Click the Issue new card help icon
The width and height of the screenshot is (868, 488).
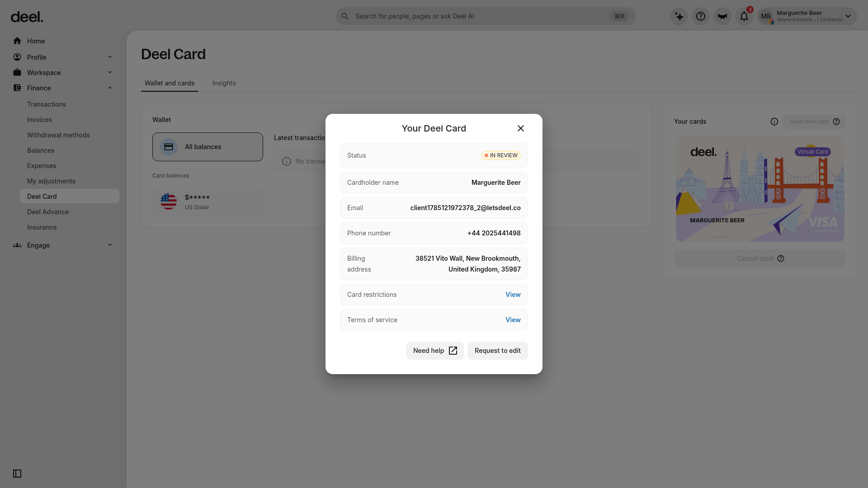tap(836, 122)
